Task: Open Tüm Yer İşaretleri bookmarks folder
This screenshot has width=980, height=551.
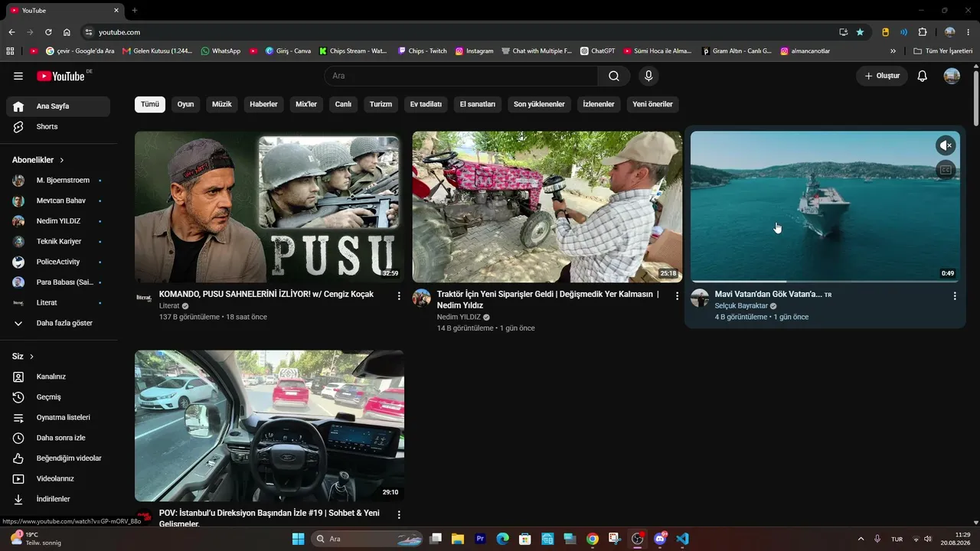Action: click(x=943, y=51)
